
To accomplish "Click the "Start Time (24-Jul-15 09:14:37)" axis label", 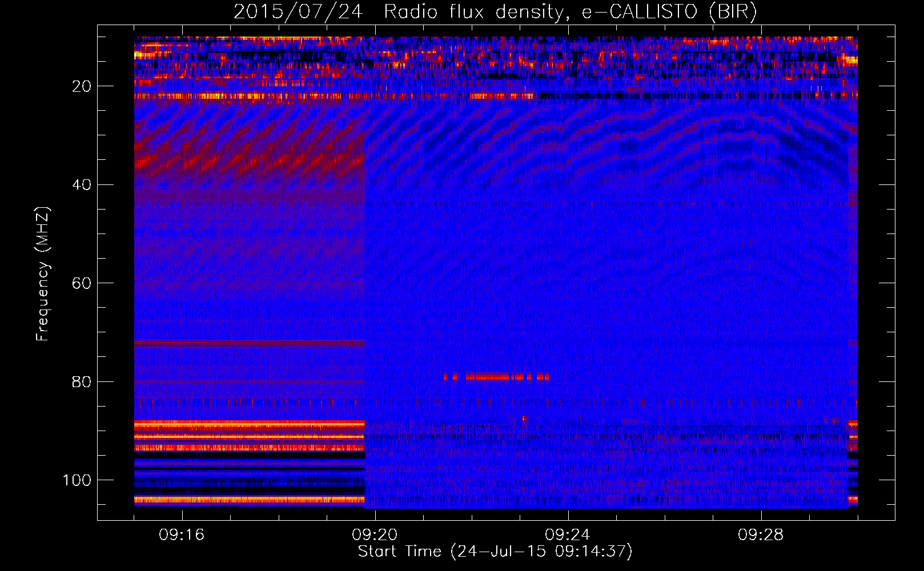I will coord(495,552).
